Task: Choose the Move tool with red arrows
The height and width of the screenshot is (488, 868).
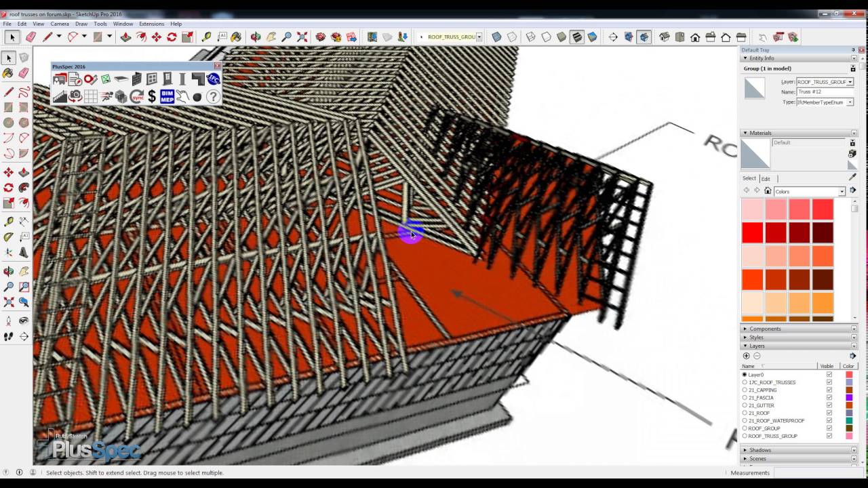Action: pyautogui.click(x=157, y=37)
